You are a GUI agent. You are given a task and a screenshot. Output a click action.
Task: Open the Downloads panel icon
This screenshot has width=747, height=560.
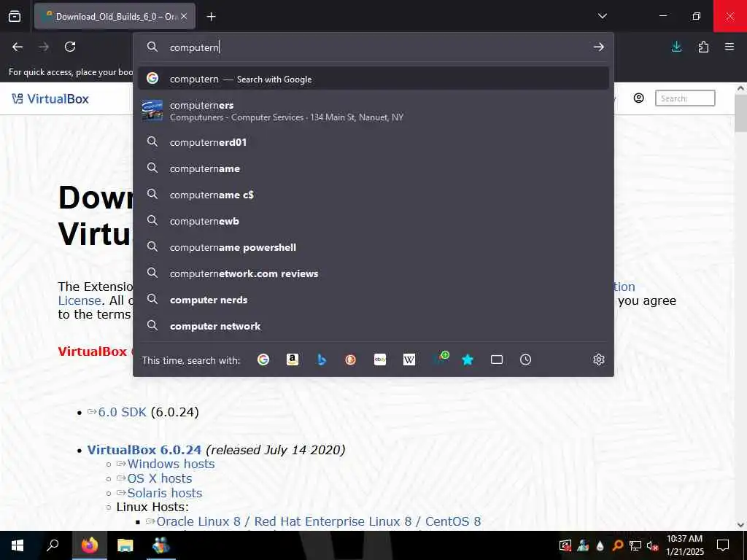(x=676, y=47)
